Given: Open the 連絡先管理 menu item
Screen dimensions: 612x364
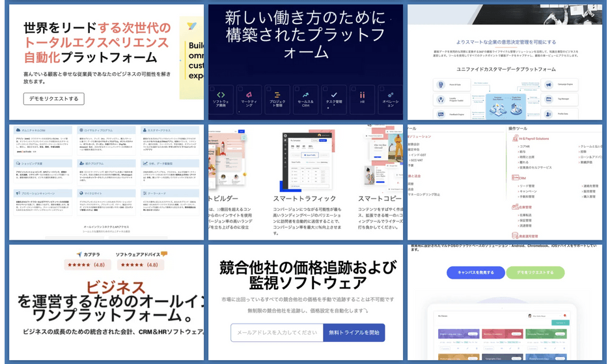Looking at the screenshot, I should (x=589, y=186).
